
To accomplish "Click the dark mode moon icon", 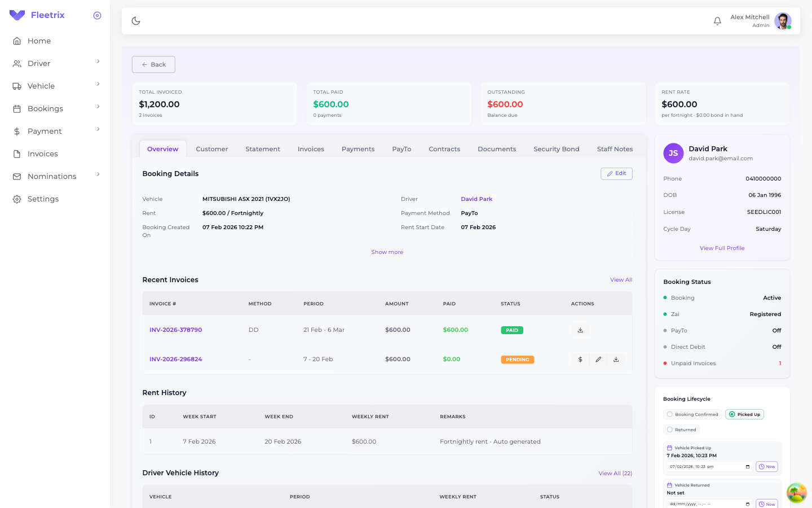I will [135, 20].
